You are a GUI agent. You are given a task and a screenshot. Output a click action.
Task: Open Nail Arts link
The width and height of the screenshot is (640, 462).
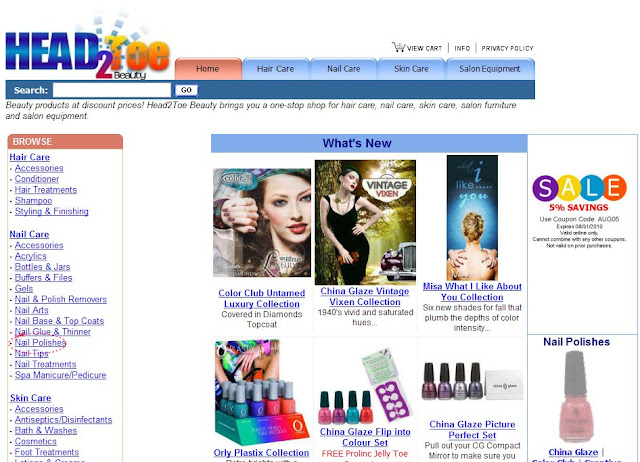coord(31,310)
